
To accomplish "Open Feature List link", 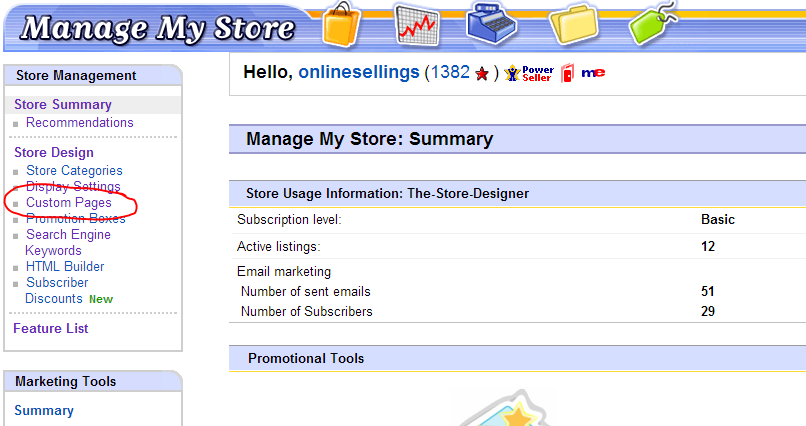I will tap(51, 328).
